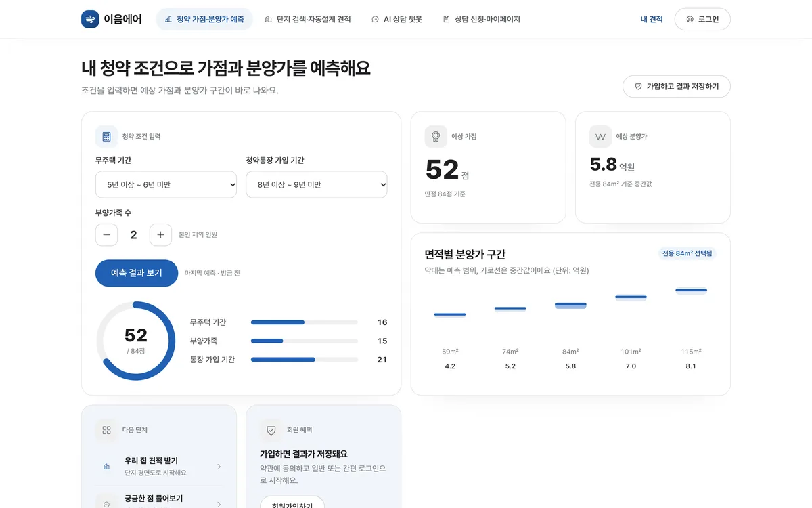Increase 부양가족 수 with plus button
This screenshot has width=812, height=508.
(x=160, y=235)
